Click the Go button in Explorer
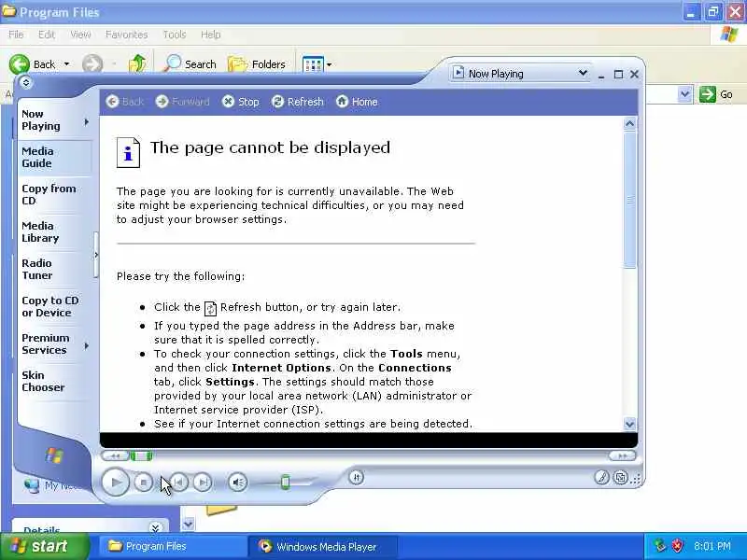747x560 pixels. [716, 94]
